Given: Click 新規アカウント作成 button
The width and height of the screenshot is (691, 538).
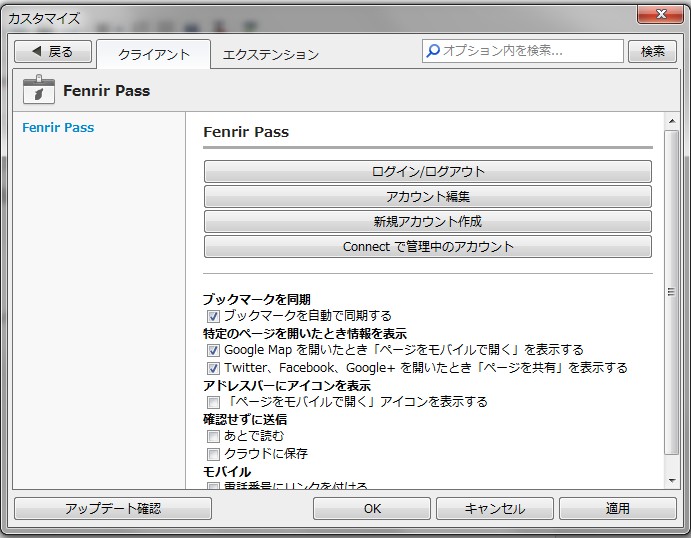Looking at the screenshot, I should click(x=427, y=222).
